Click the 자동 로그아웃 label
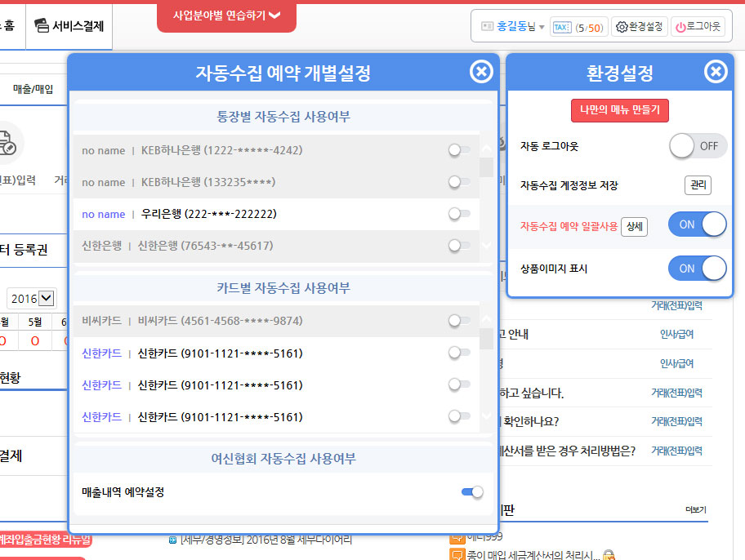The image size is (745, 560). click(x=549, y=146)
